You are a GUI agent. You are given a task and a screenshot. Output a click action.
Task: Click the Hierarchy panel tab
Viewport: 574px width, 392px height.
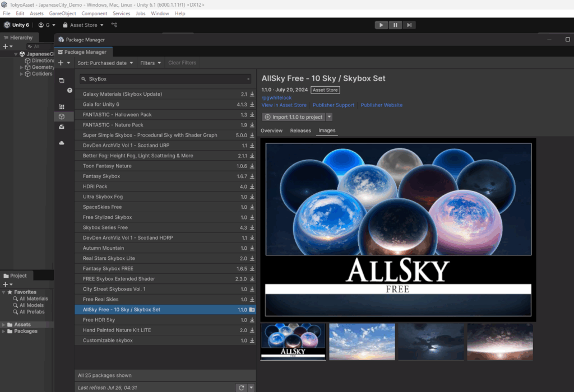[18, 38]
